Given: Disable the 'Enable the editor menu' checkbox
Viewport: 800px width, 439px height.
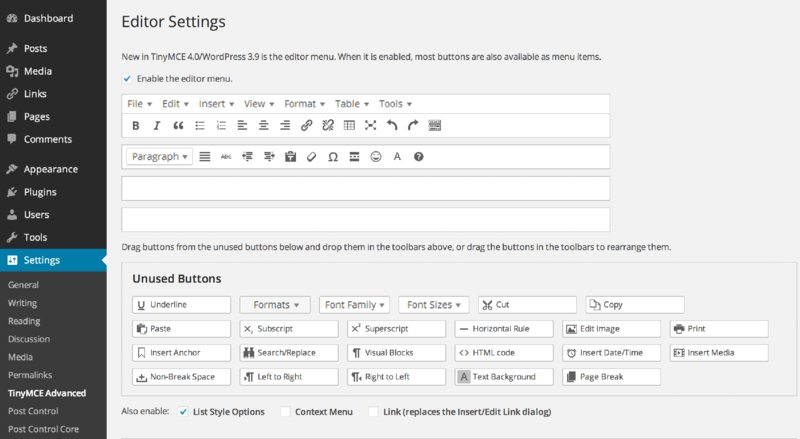Looking at the screenshot, I should click(127, 78).
